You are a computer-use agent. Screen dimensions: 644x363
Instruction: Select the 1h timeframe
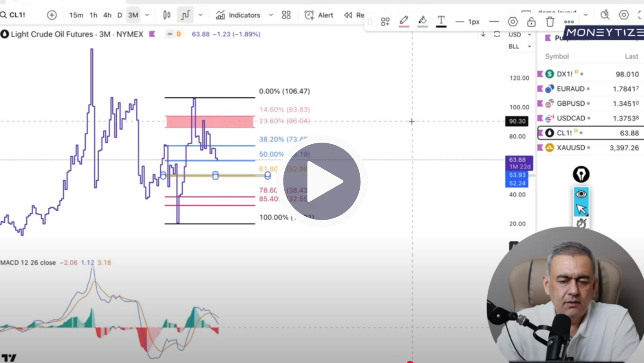tap(93, 15)
